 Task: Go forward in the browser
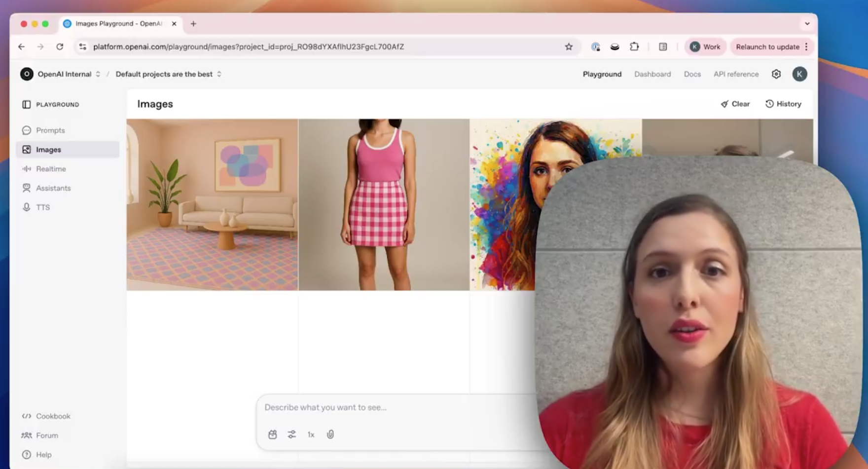40,47
